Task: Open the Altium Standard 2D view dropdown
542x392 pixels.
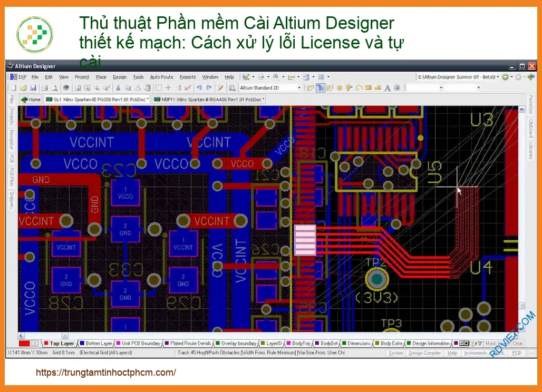Action: (x=299, y=87)
